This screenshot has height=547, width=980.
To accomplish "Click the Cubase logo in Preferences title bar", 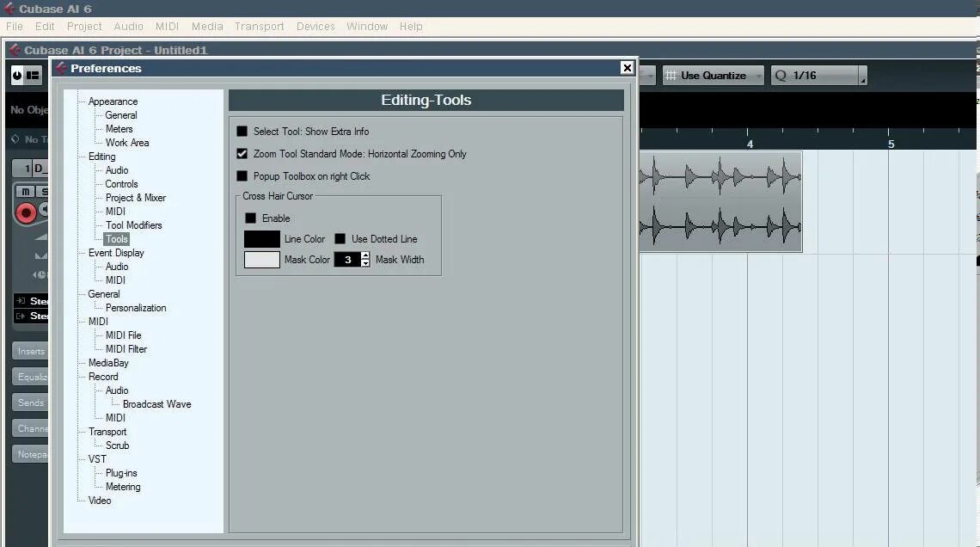I will tap(61, 68).
